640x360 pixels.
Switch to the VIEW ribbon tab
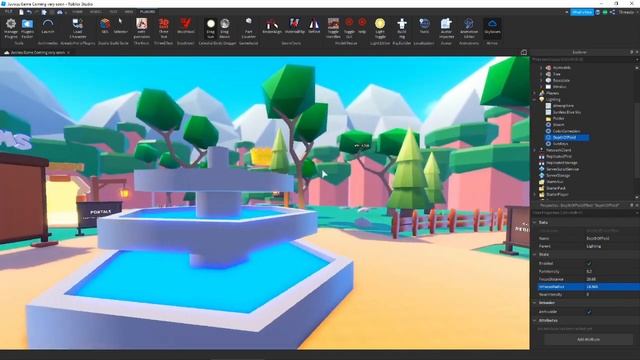coord(129,12)
